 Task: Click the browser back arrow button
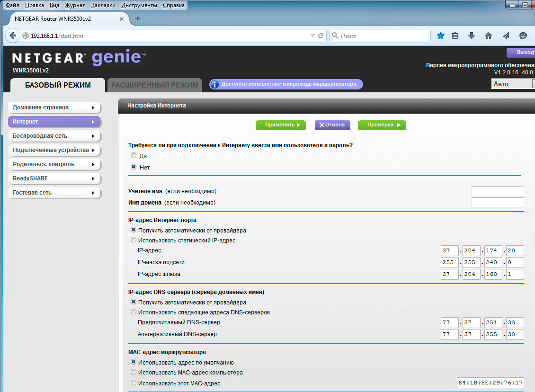pos(13,36)
